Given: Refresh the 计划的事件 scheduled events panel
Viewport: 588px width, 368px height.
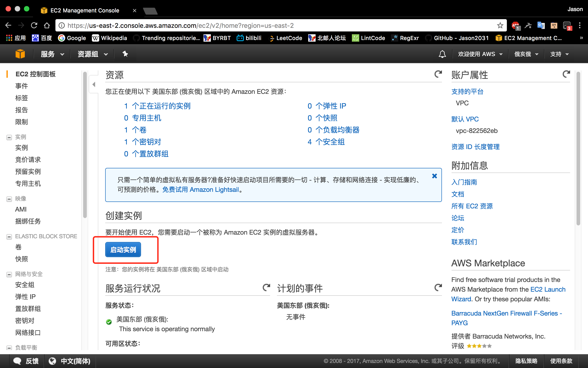Looking at the screenshot, I should (438, 287).
